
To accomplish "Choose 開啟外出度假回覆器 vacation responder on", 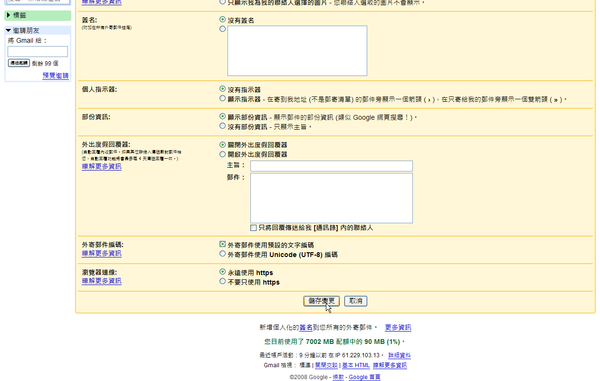I will (222, 154).
